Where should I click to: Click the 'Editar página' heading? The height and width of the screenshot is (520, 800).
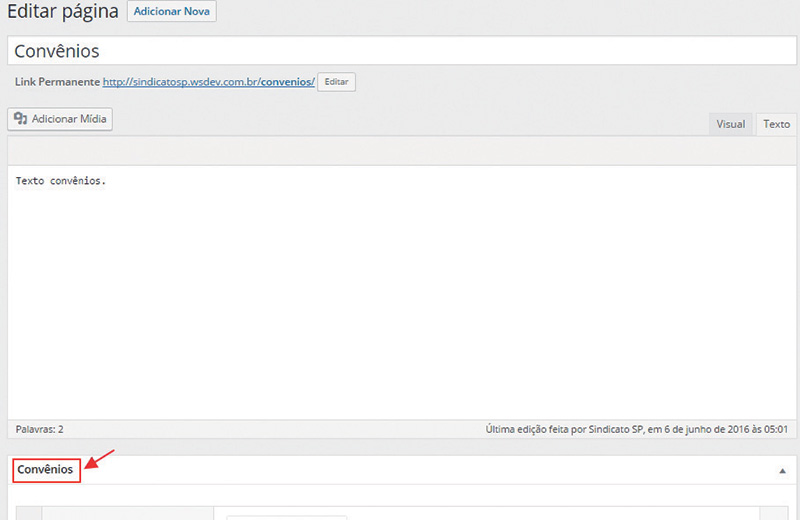[x=62, y=13]
